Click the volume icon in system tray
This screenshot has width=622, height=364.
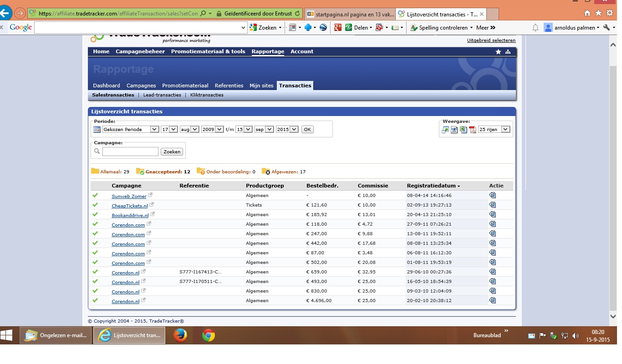pyautogui.click(x=576, y=336)
